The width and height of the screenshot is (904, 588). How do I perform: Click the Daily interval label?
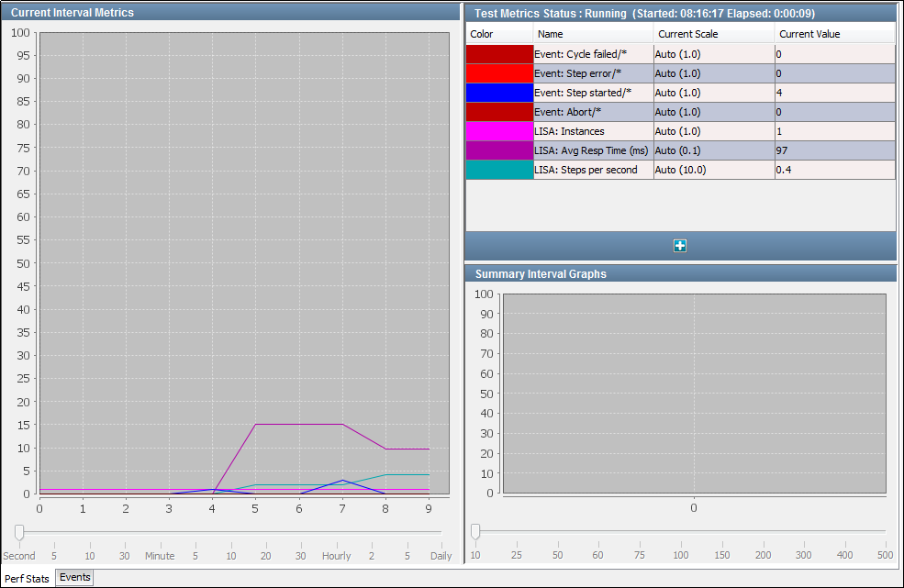pyautogui.click(x=441, y=556)
